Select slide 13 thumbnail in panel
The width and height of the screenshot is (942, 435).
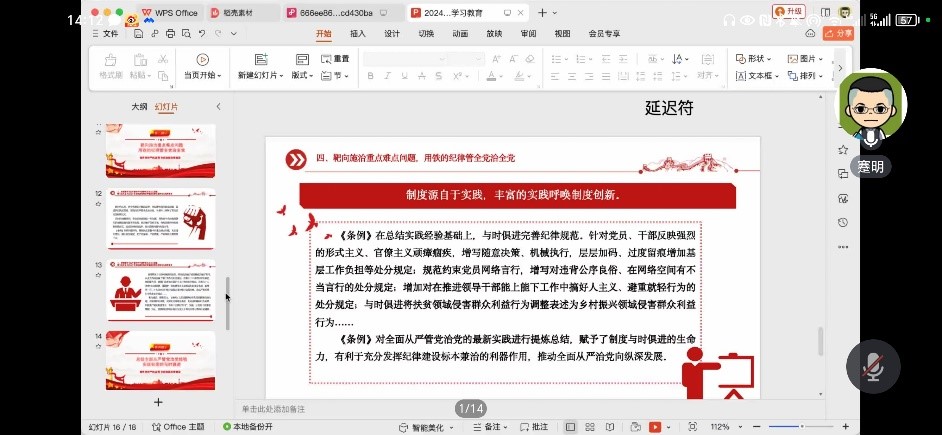(x=160, y=291)
